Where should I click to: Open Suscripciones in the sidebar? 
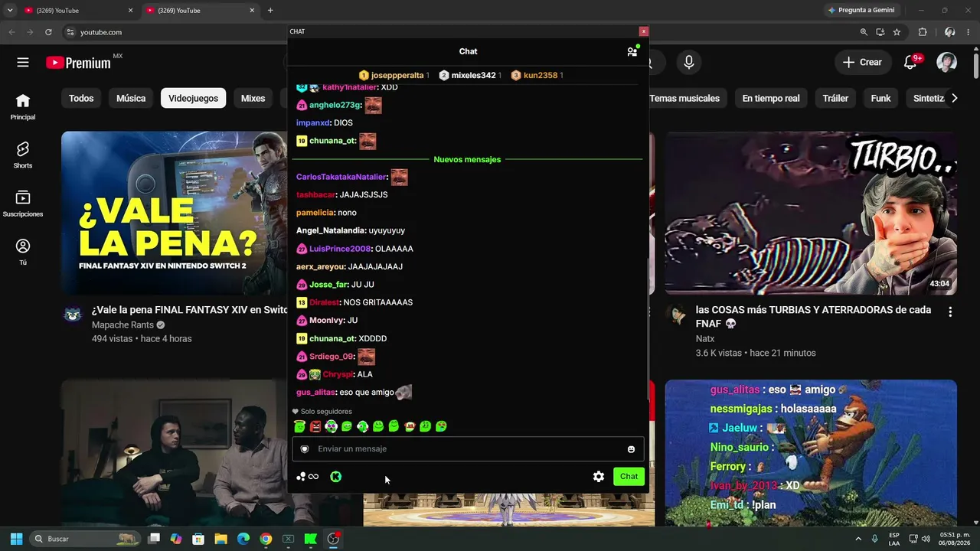point(23,203)
